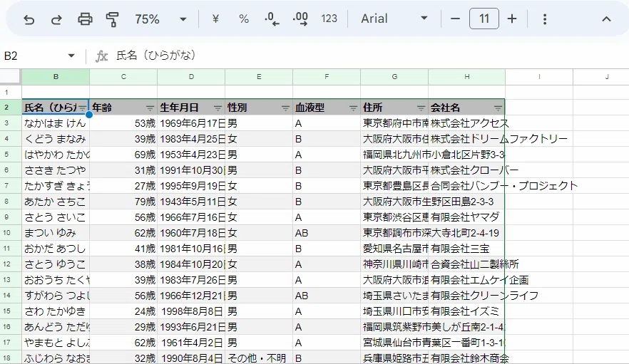Click cell まつい ゆみ
The width and height of the screenshot is (629, 364).
pos(56,232)
